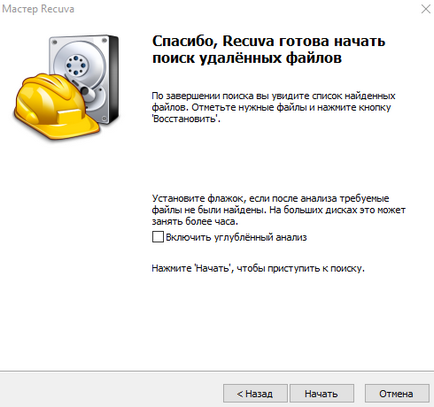Go back with the '< Назад' button
Screen dimensions: 434x407
pos(255,394)
